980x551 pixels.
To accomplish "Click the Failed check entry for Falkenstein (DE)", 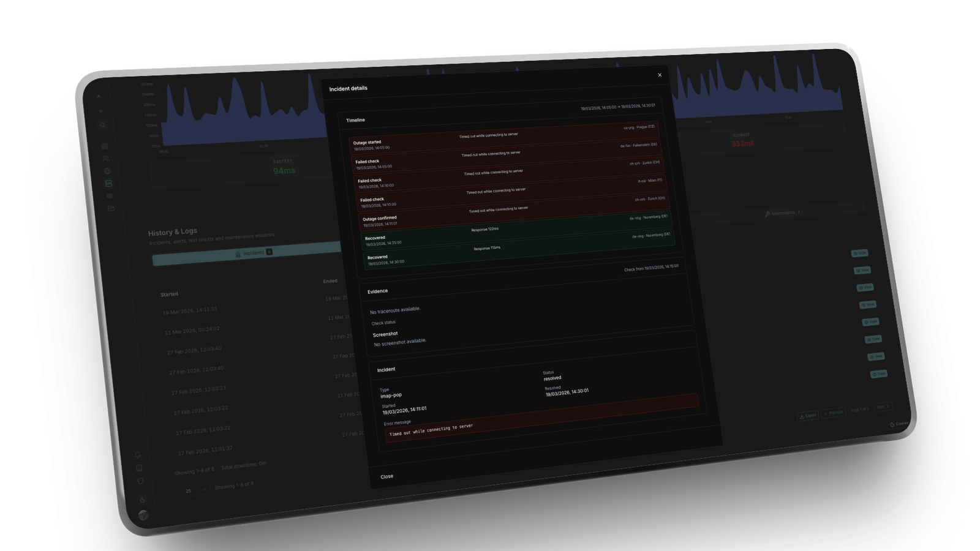I will (x=506, y=156).
